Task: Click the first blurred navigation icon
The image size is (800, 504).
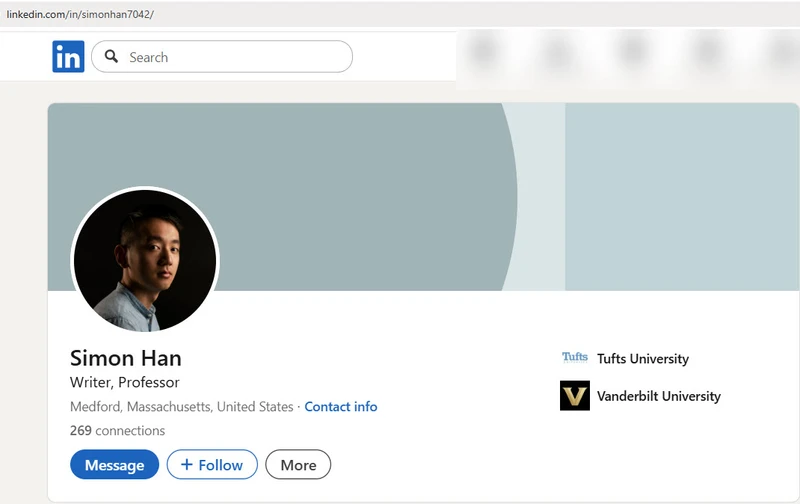Action: (x=484, y=52)
